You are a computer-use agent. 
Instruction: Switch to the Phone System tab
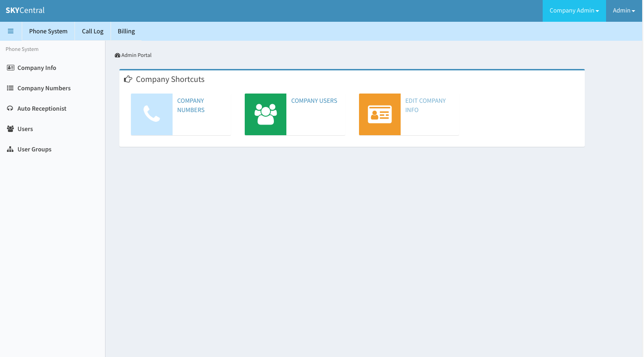pos(48,31)
